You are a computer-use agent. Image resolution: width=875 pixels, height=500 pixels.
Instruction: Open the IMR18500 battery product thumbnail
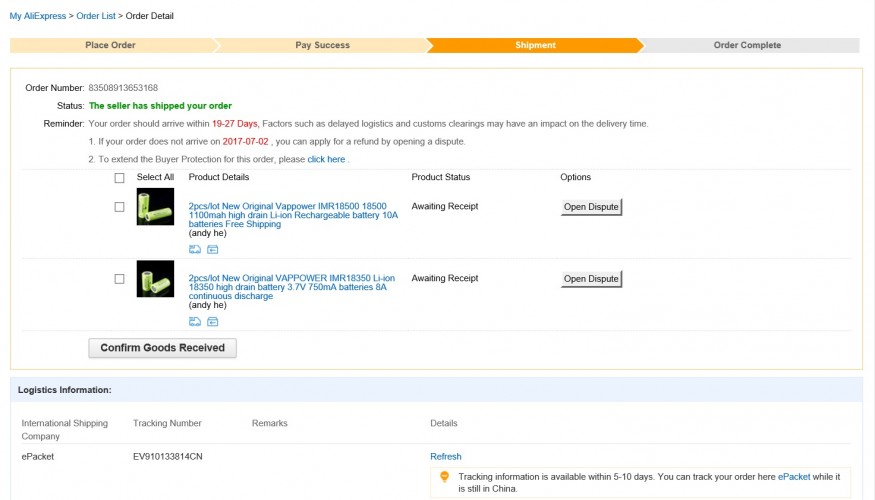coord(155,207)
